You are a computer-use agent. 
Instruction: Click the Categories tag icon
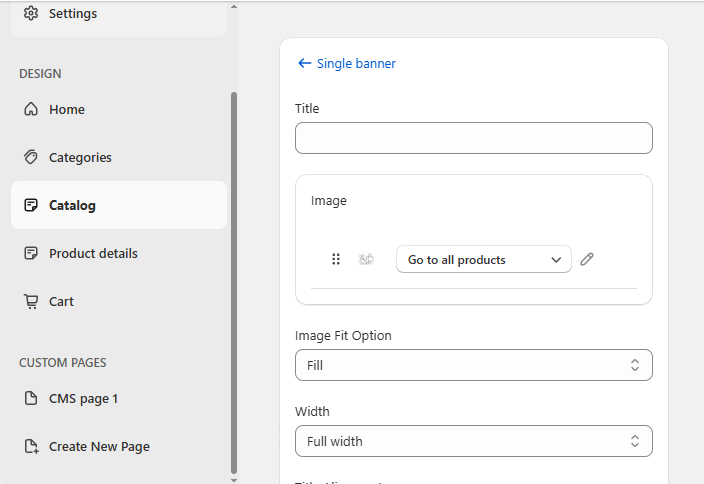[31, 157]
